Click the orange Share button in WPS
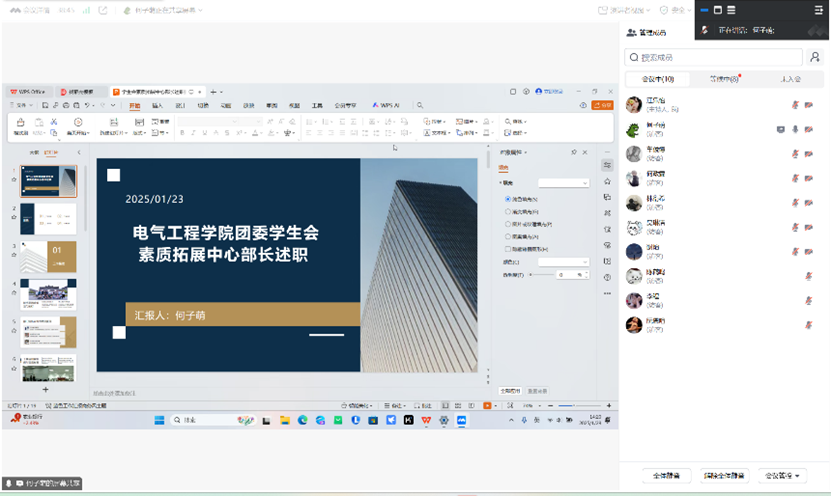The image size is (831, 496). (602, 105)
